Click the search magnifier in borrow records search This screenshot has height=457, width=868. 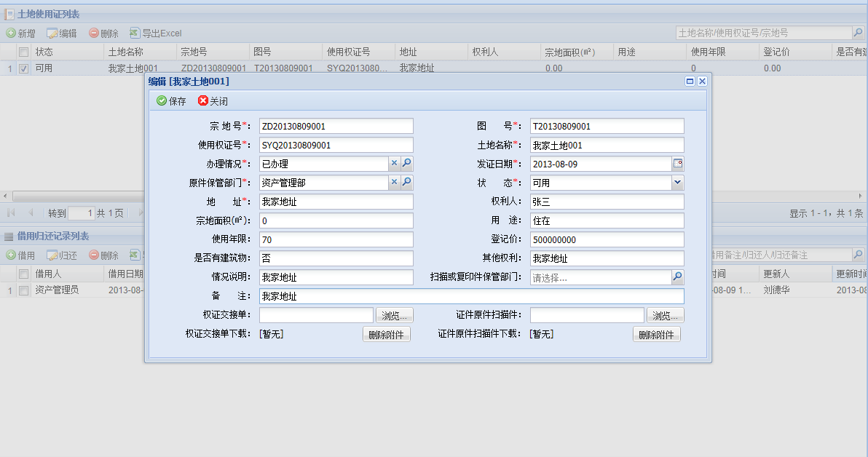pyautogui.click(x=858, y=255)
